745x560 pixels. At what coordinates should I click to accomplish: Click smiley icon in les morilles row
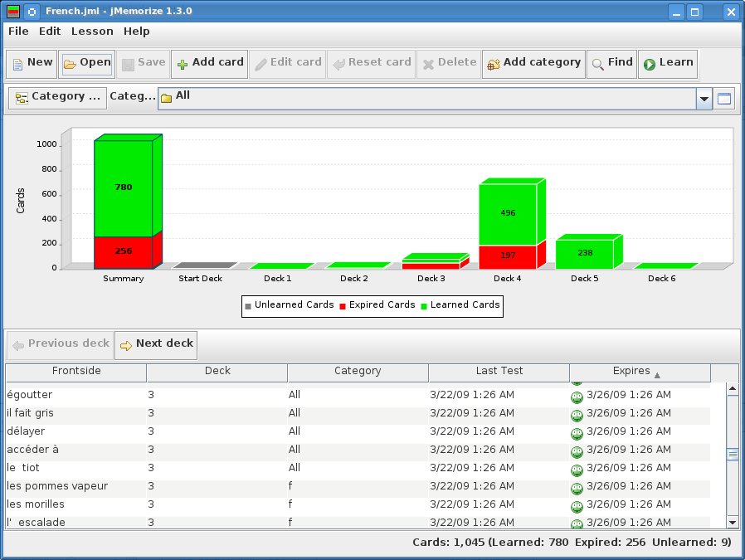[577, 506]
